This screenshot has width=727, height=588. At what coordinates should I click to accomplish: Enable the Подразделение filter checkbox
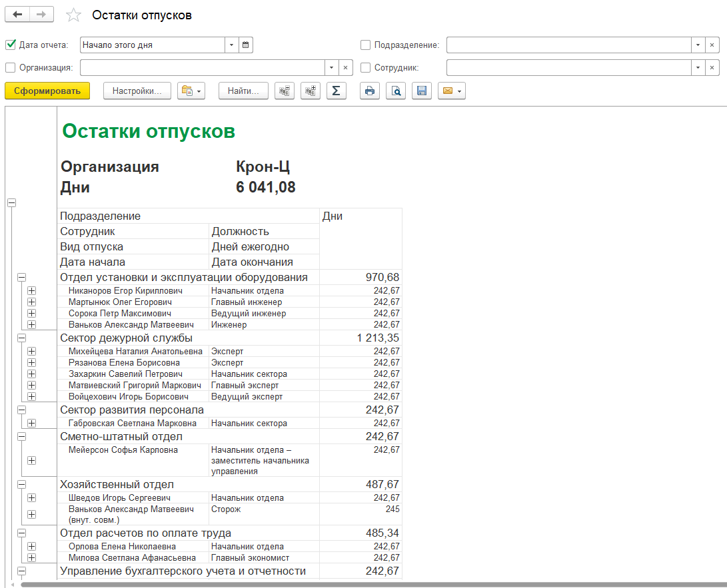tap(365, 45)
